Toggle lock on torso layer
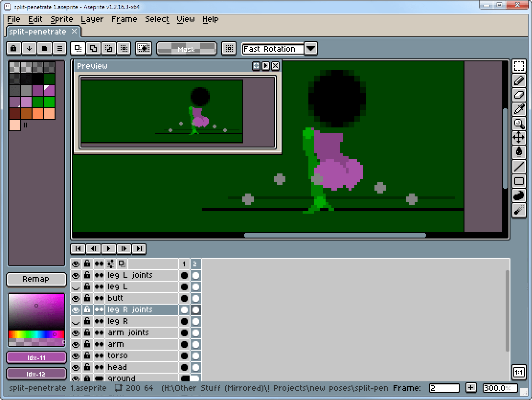This screenshot has height=400, width=532. (x=87, y=356)
